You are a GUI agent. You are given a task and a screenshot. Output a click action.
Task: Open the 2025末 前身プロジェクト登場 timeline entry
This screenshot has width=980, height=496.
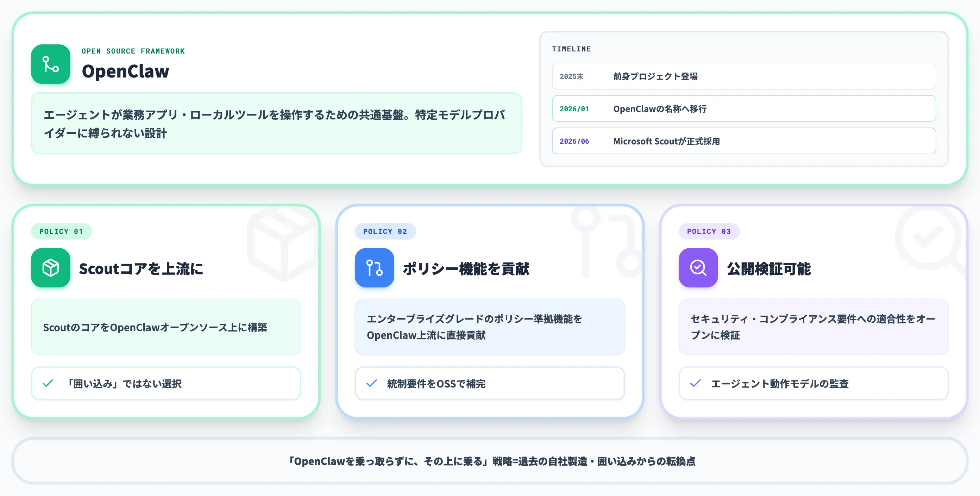[744, 76]
